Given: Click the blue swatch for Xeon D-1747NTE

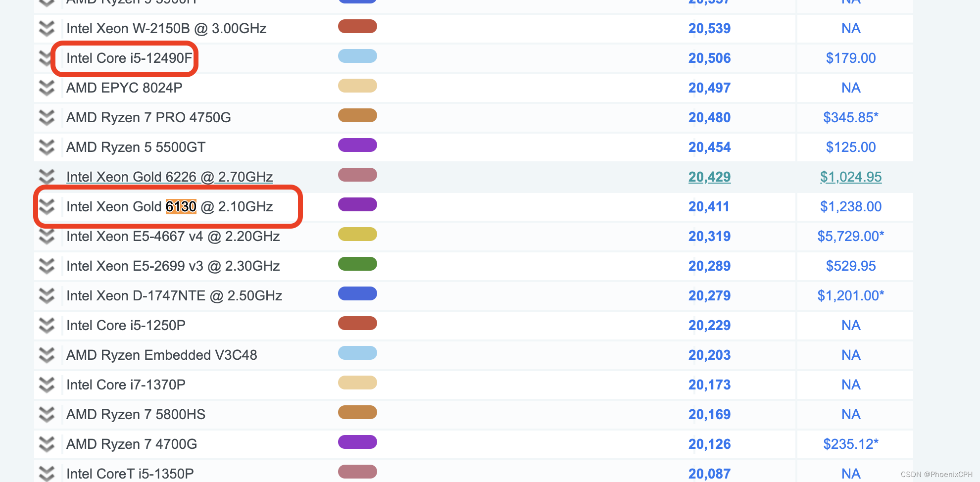Looking at the screenshot, I should point(357,293).
